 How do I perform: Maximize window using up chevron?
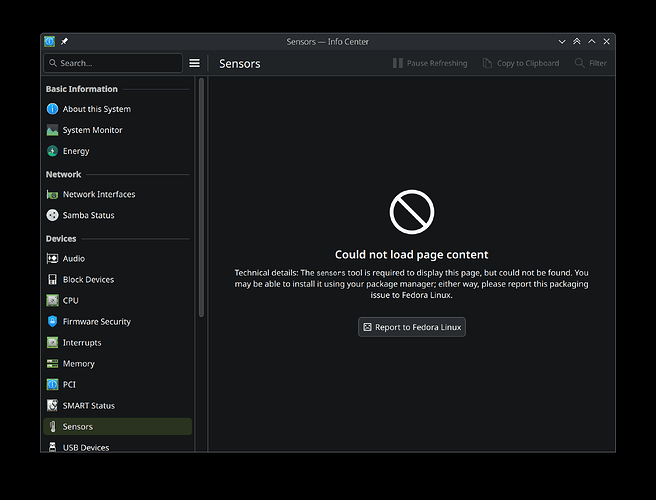coord(592,41)
